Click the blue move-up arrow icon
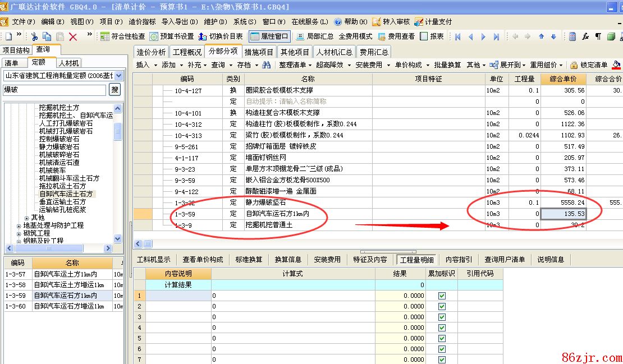 (541, 36)
